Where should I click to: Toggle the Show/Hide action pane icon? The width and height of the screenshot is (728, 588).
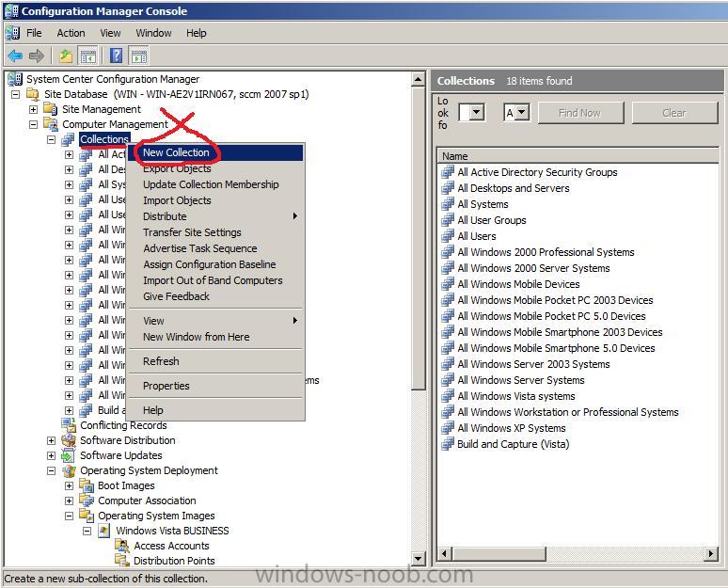pos(139,56)
